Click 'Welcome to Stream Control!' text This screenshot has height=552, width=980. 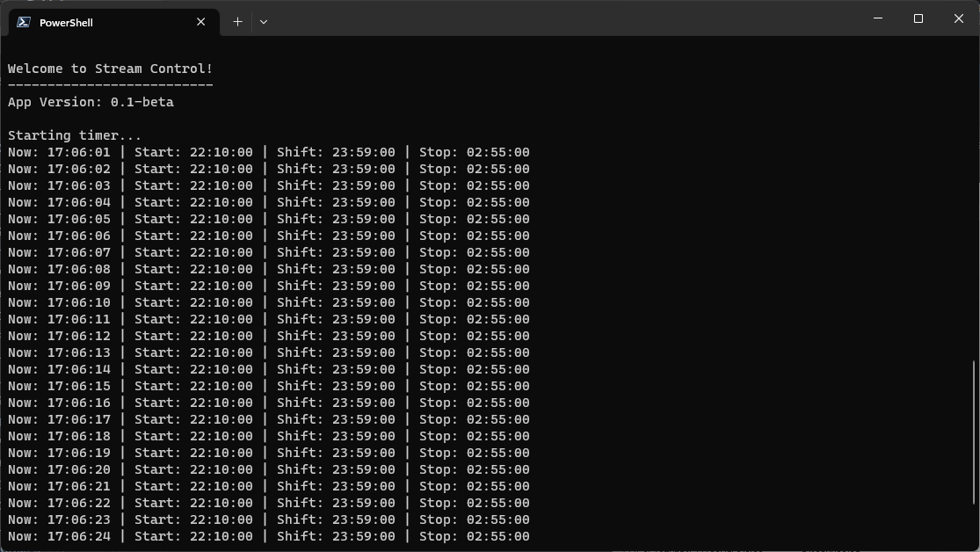(x=110, y=69)
